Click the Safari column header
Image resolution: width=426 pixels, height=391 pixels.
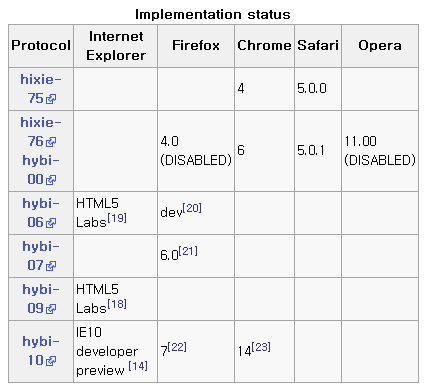pyautogui.click(x=318, y=46)
